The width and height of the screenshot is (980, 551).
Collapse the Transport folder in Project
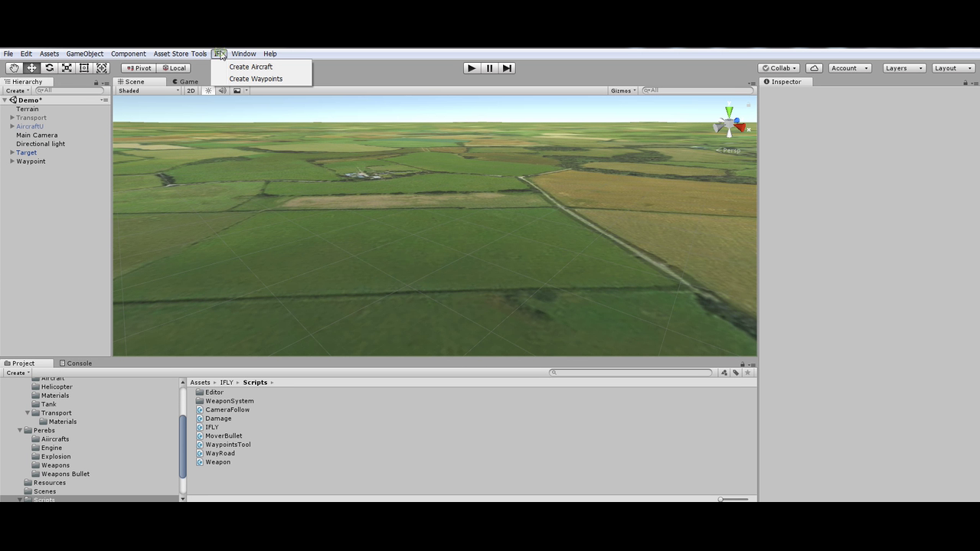pyautogui.click(x=28, y=413)
